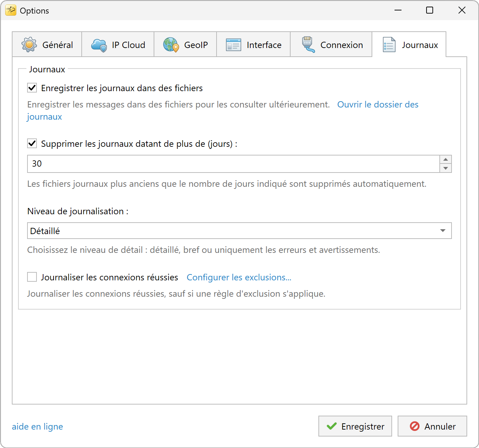Click the red prohibition icon on Annuler
This screenshot has height=448, width=479.
point(415,426)
